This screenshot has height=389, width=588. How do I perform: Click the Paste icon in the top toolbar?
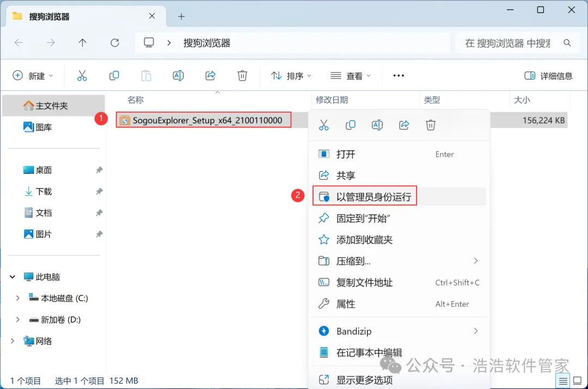pos(146,76)
